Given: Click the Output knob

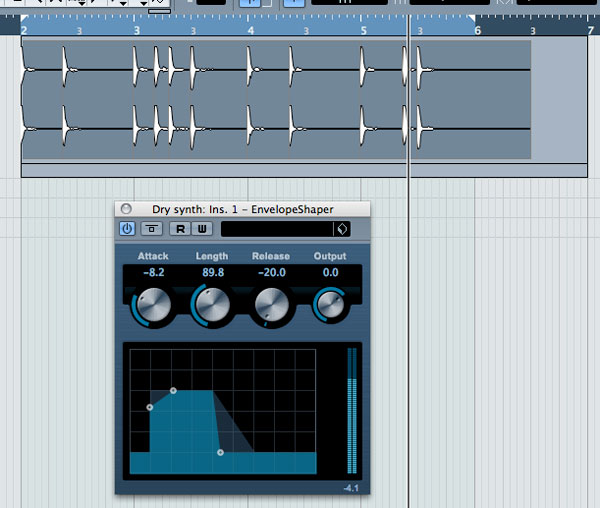Looking at the screenshot, I should point(330,305).
